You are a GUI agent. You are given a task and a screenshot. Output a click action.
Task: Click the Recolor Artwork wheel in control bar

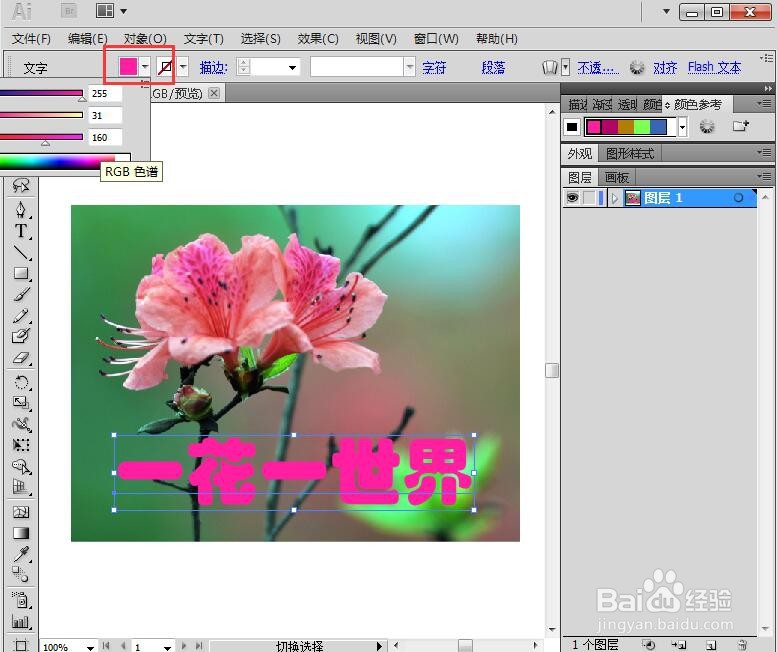[x=637, y=67]
